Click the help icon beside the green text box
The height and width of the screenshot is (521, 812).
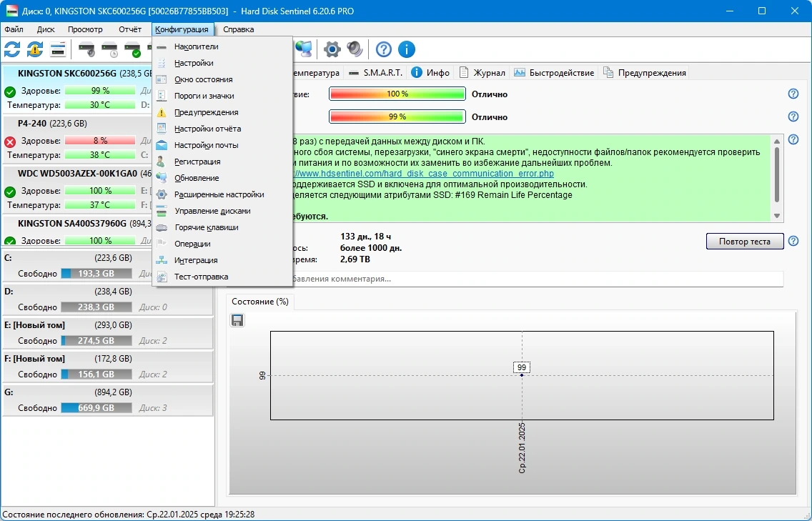[793, 139]
